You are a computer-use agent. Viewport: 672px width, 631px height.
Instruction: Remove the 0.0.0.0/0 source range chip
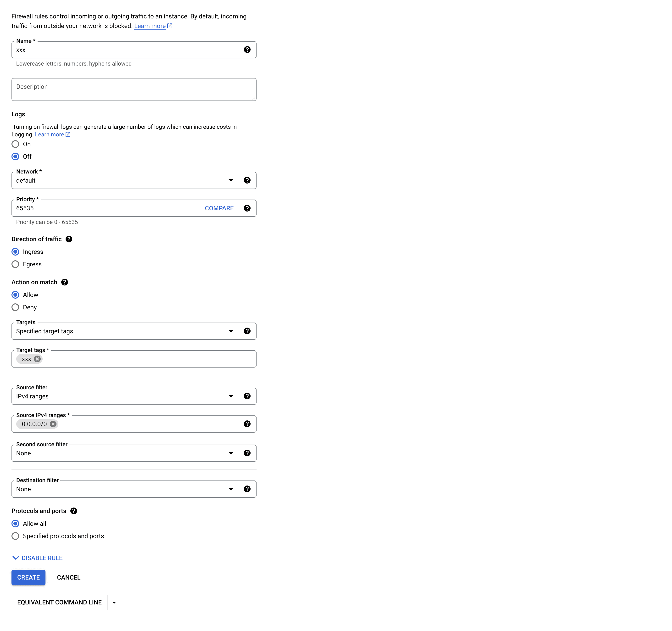(53, 424)
